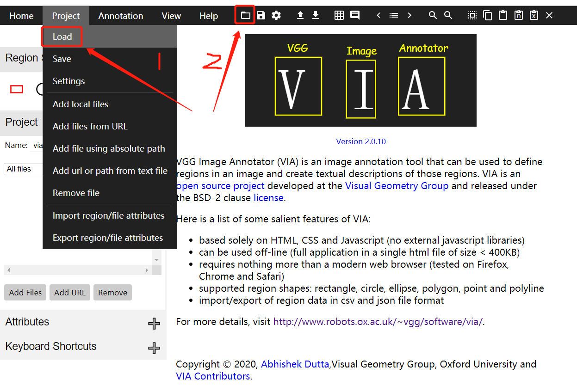Open the annotation editor speech-bubble icon
577x392 pixels.
tap(354, 15)
